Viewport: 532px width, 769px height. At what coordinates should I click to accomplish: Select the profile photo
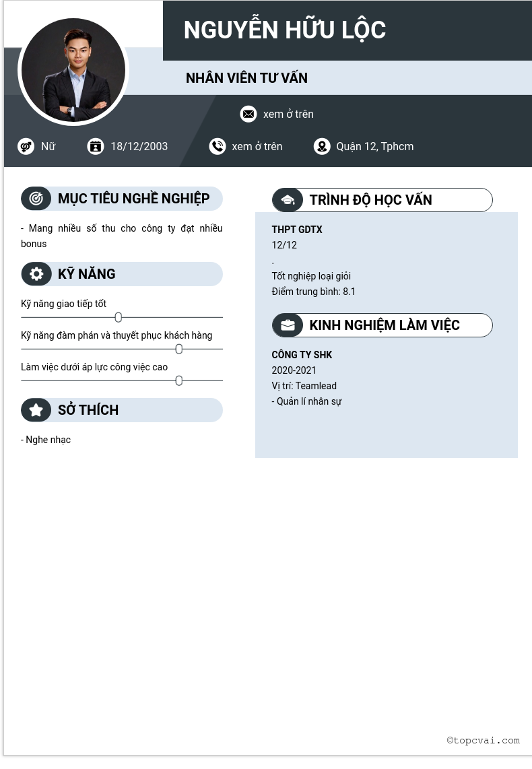(73, 71)
